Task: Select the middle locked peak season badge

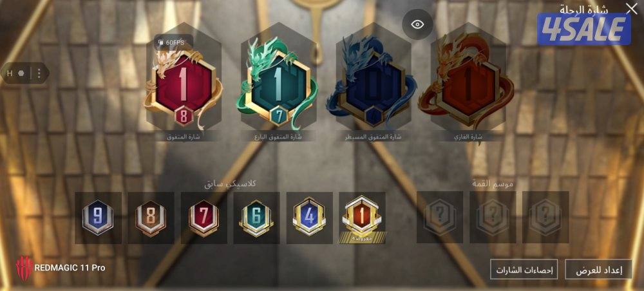Action: click(x=493, y=217)
